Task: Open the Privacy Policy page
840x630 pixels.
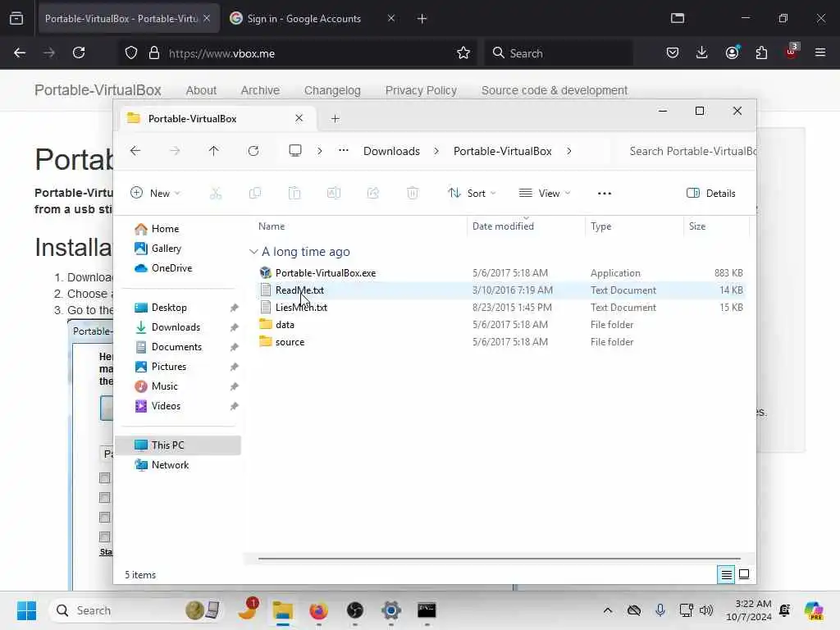Action: 421,90
